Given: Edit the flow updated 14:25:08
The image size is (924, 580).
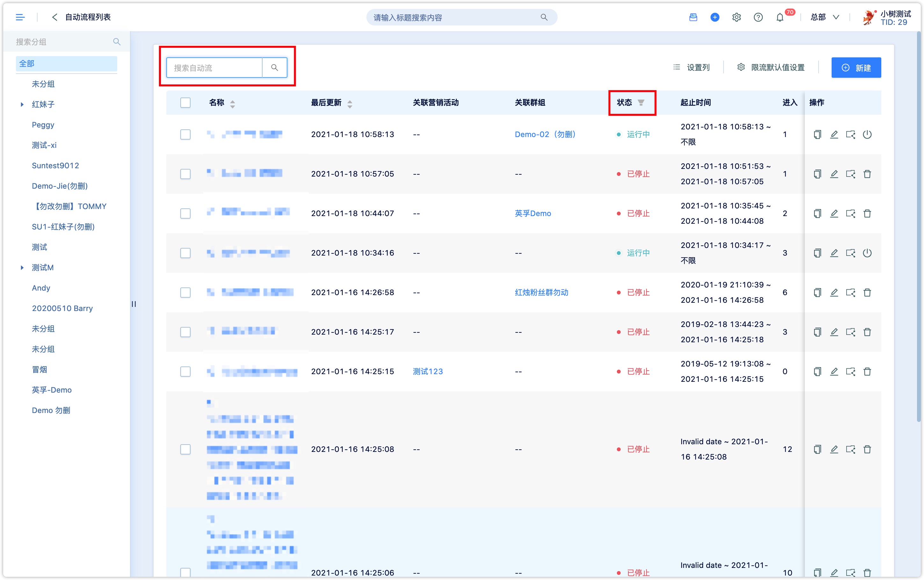Looking at the screenshot, I should tap(834, 449).
